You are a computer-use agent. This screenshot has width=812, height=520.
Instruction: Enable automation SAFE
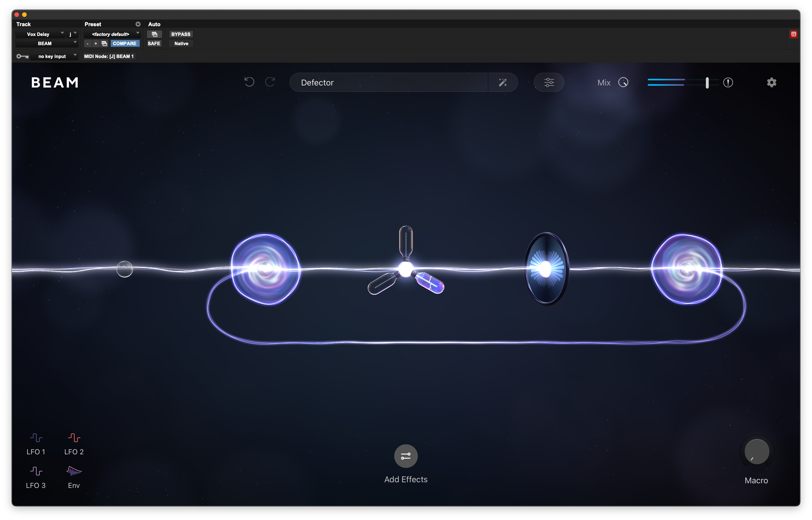point(154,44)
